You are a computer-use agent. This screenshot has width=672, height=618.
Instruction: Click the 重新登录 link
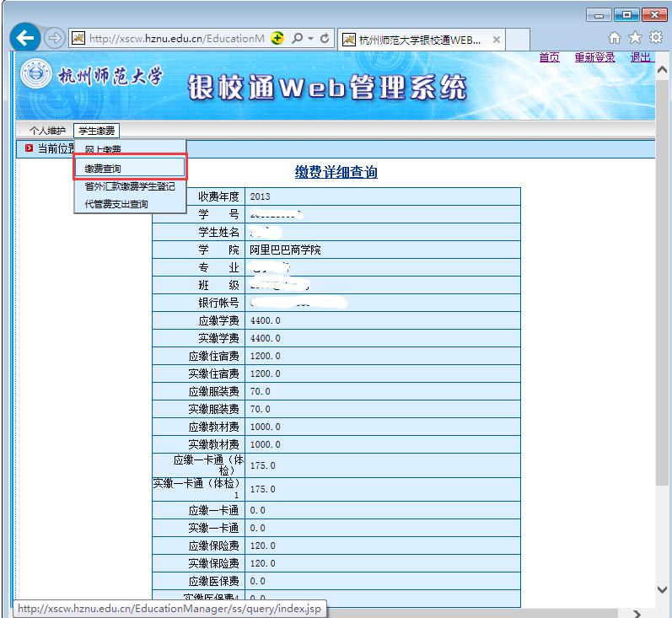tap(594, 57)
